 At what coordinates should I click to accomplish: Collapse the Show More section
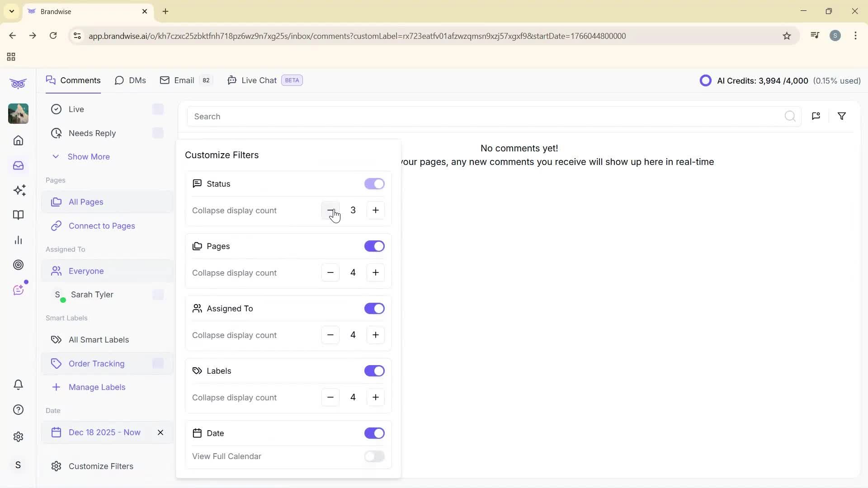[x=82, y=157]
